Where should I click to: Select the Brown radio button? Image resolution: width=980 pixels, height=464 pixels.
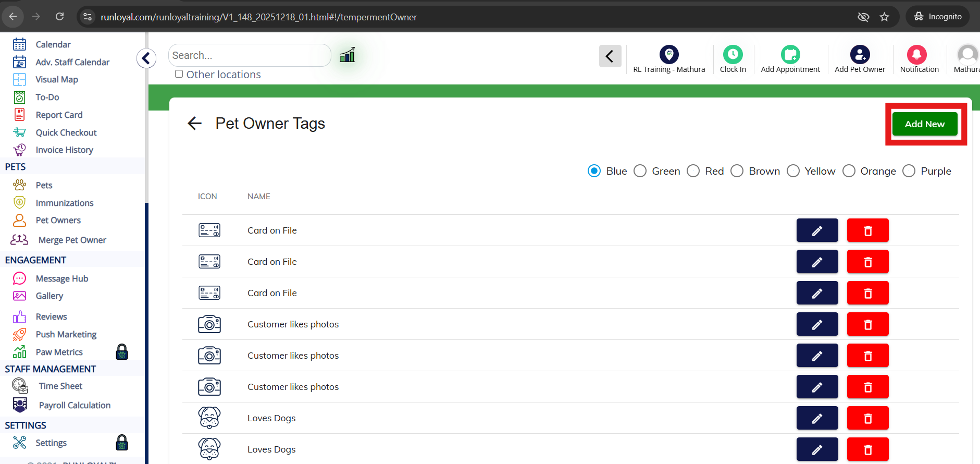(x=737, y=171)
